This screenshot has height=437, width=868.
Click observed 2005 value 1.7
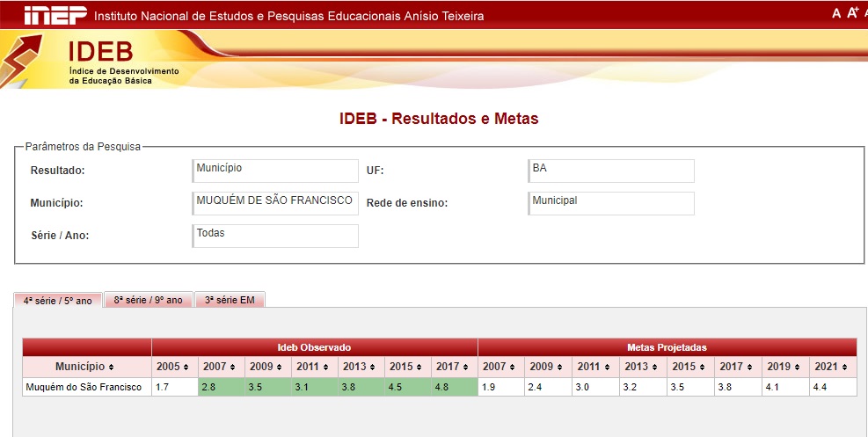162,387
